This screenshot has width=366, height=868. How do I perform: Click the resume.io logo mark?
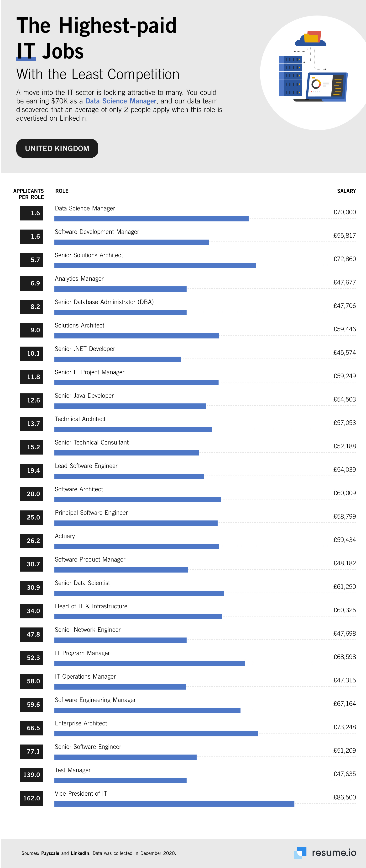click(300, 852)
